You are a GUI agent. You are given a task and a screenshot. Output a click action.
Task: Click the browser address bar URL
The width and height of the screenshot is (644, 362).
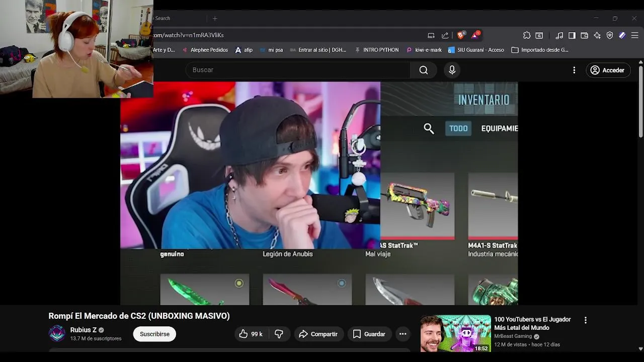[x=189, y=35]
